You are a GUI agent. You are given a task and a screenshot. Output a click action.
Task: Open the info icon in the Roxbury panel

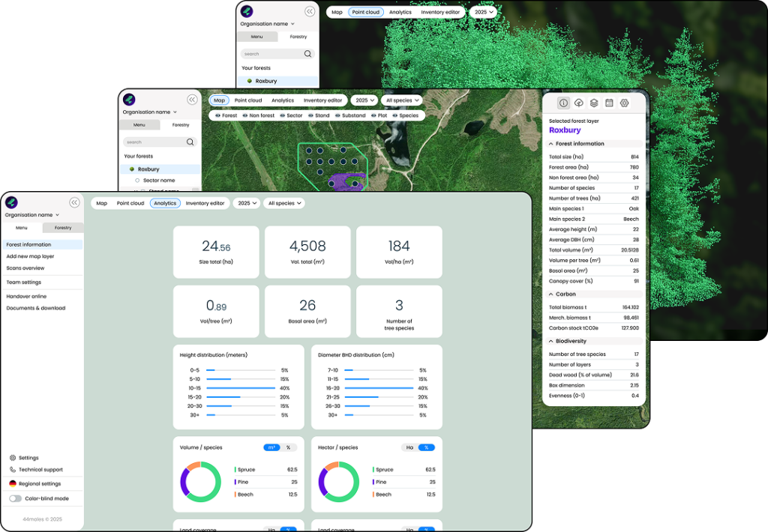point(564,103)
